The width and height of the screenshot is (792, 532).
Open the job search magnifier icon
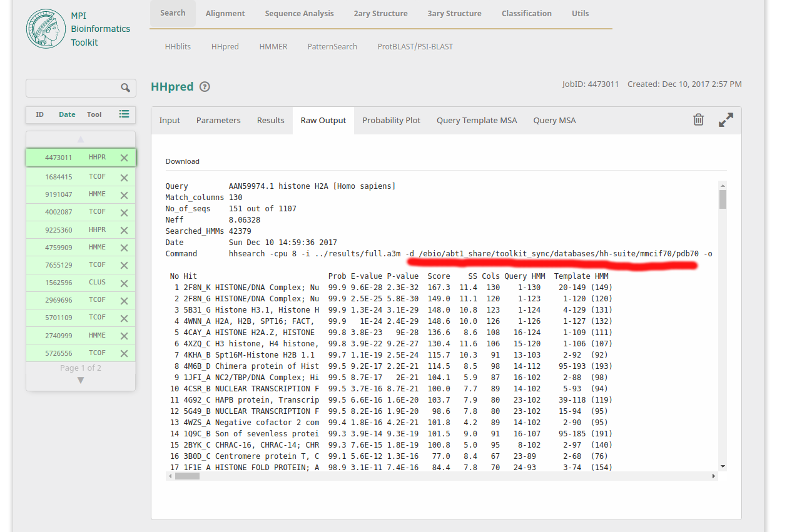pyautogui.click(x=125, y=88)
